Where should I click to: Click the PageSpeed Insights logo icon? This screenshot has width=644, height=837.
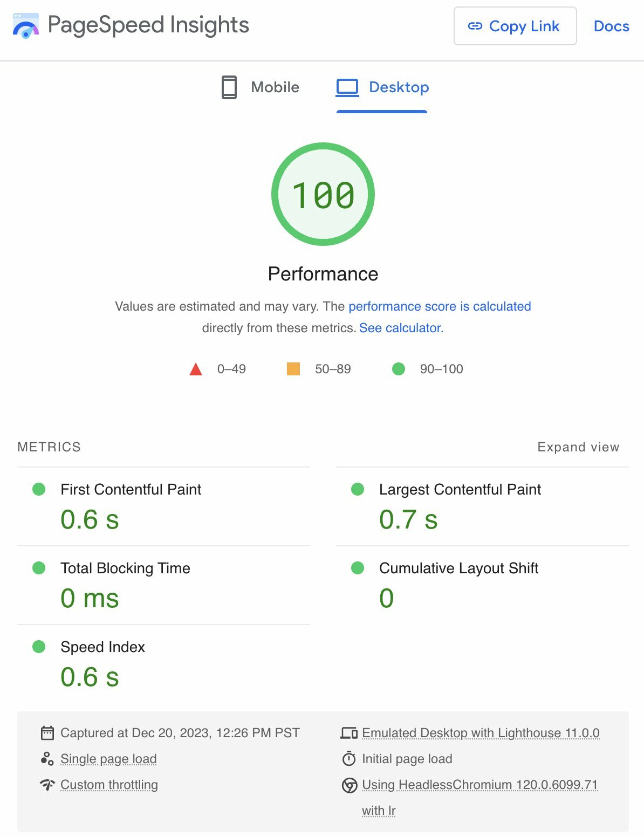25,26
